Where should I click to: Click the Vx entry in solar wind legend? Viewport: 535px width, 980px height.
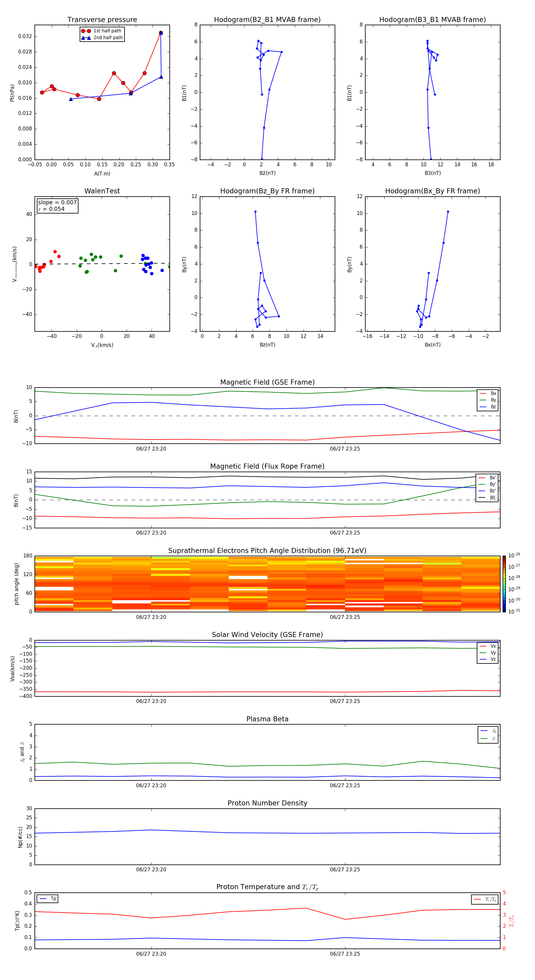tap(488, 646)
